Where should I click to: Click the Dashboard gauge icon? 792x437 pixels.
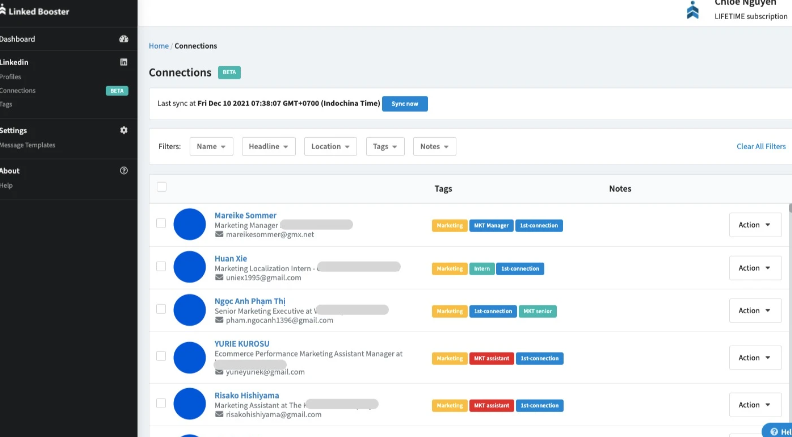pos(124,39)
